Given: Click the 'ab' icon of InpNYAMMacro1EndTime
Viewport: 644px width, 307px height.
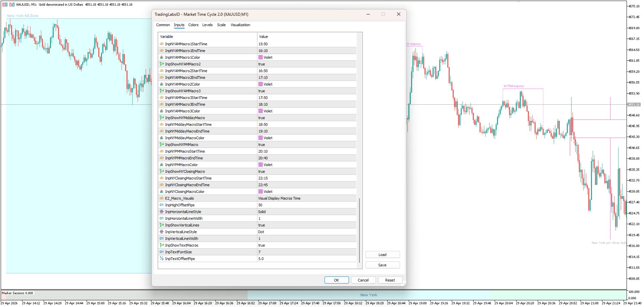Looking at the screenshot, I should tap(161, 51).
